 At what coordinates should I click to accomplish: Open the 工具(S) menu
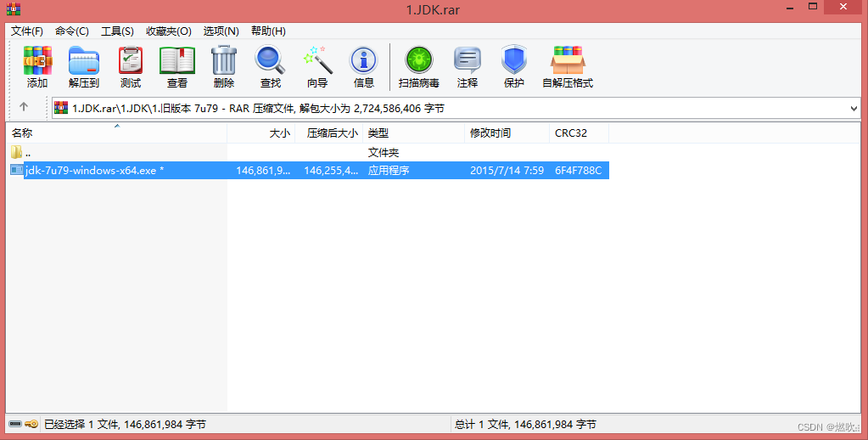[117, 31]
